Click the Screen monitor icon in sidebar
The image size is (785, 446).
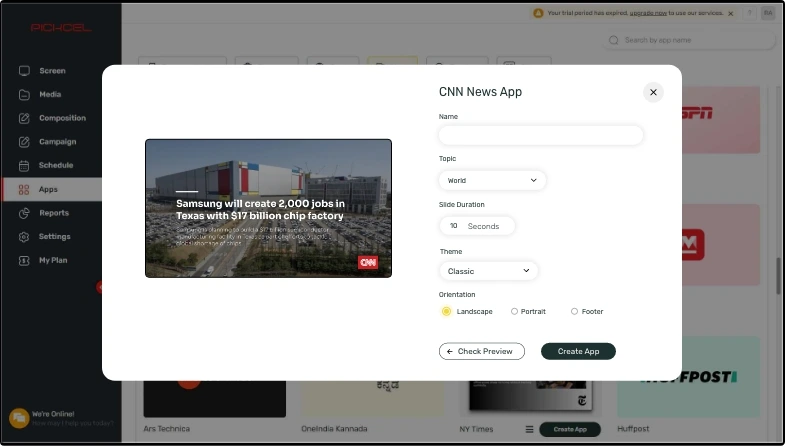pos(24,71)
